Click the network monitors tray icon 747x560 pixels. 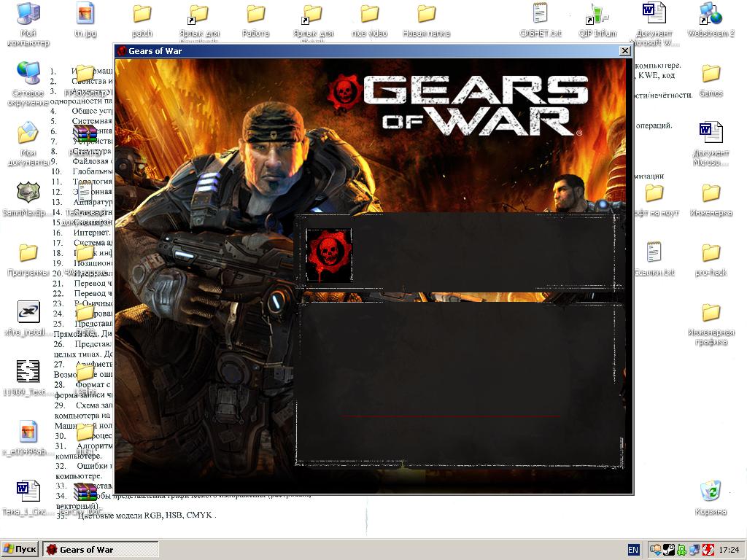pos(695,550)
